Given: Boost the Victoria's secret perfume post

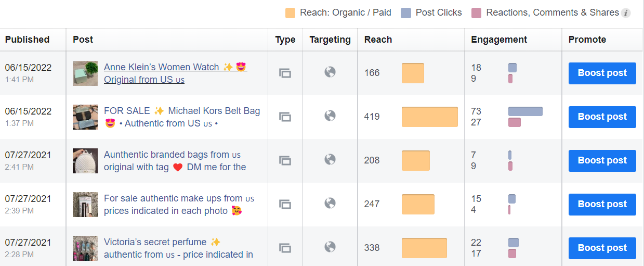Looking at the screenshot, I should pos(602,248).
